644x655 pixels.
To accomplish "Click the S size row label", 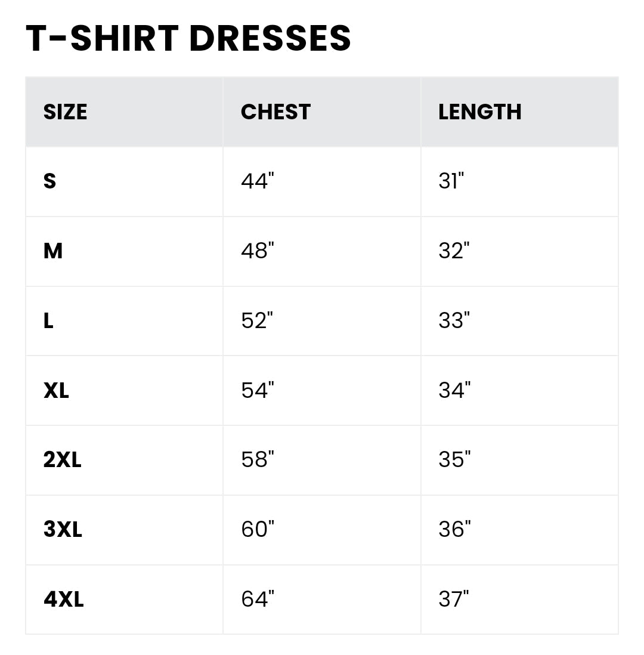I will pyautogui.click(x=49, y=181).
